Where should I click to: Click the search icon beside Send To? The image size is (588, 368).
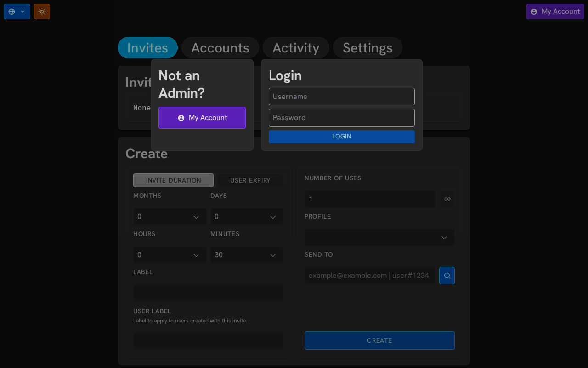pos(447,276)
